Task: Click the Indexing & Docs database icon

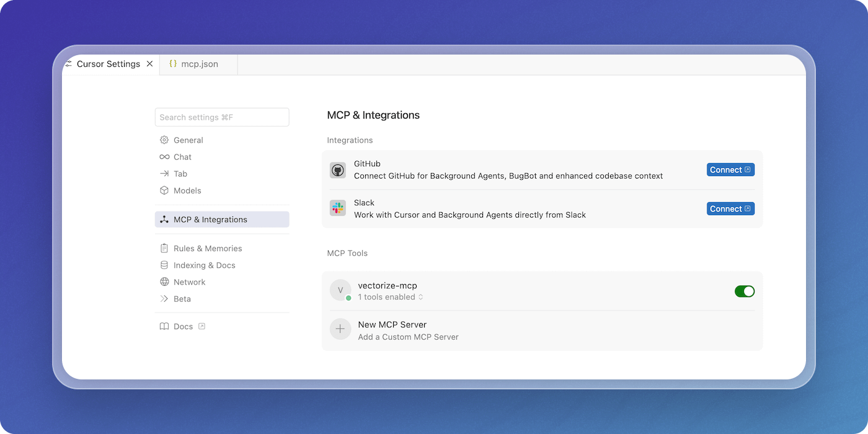Action: [164, 265]
